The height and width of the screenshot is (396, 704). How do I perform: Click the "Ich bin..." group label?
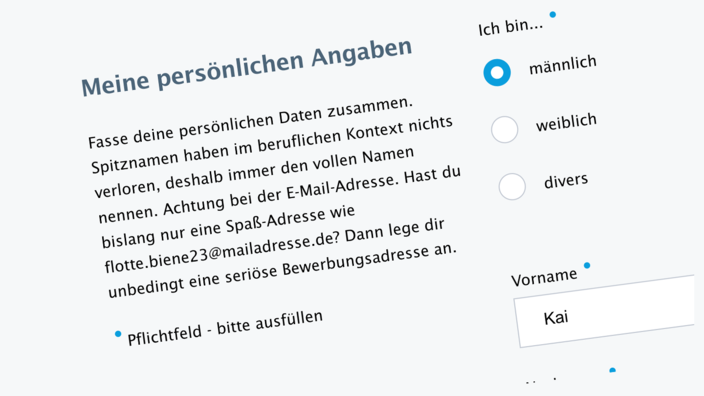click(x=510, y=28)
